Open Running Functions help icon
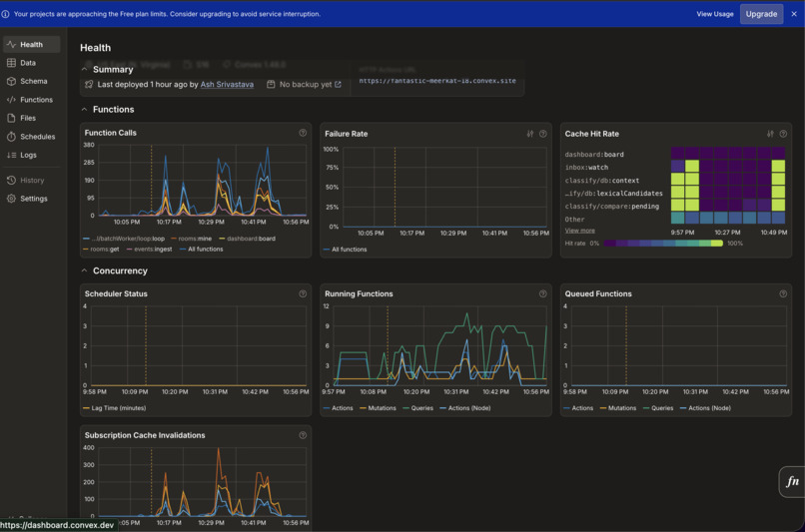The height and width of the screenshot is (532, 805). (543, 294)
